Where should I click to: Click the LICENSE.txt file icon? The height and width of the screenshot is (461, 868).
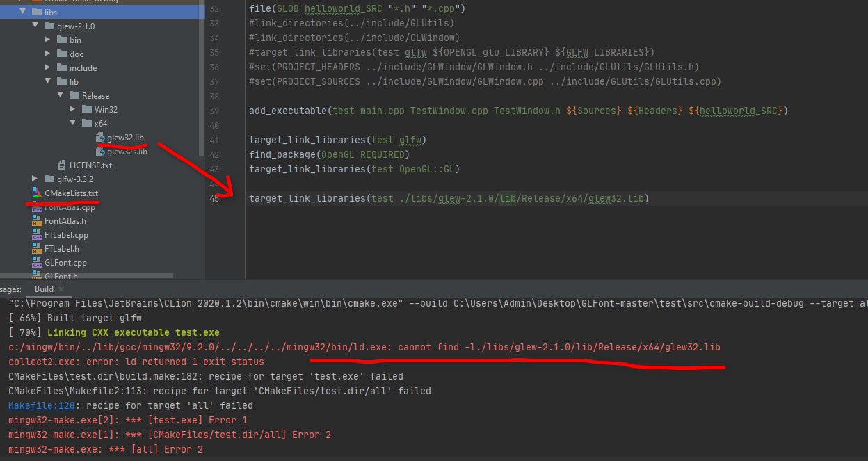tap(62, 165)
